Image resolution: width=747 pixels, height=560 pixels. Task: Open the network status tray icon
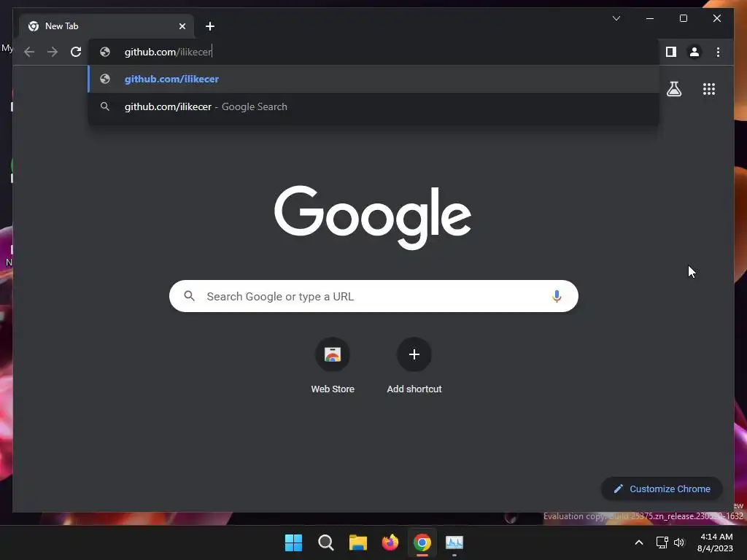point(662,542)
